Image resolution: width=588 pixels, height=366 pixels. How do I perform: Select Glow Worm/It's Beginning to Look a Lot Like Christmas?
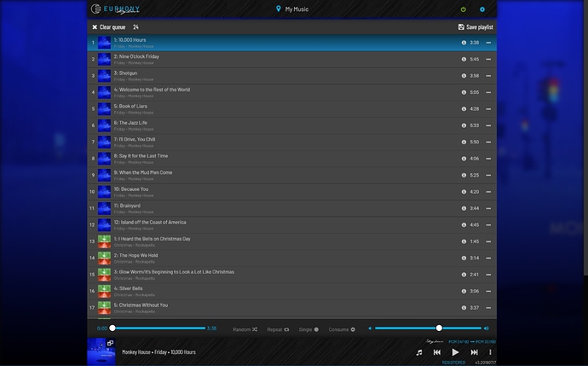(x=291, y=275)
